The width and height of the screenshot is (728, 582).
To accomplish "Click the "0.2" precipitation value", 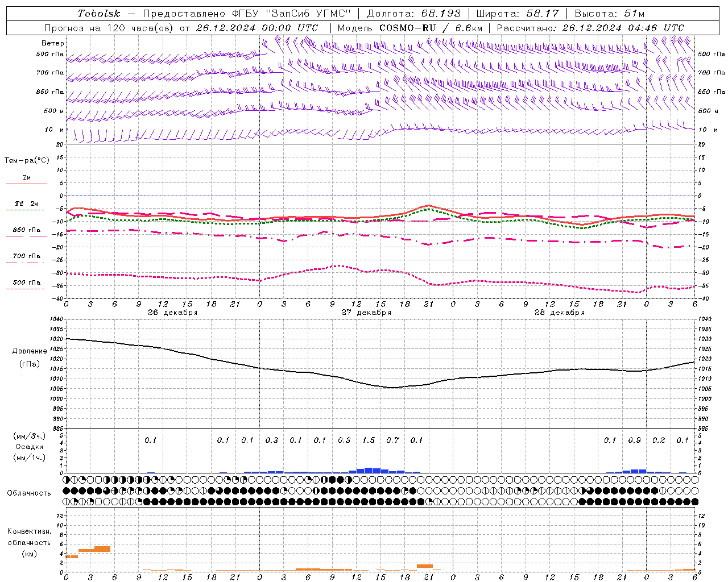I will pyautogui.click(x=659, y=440).
